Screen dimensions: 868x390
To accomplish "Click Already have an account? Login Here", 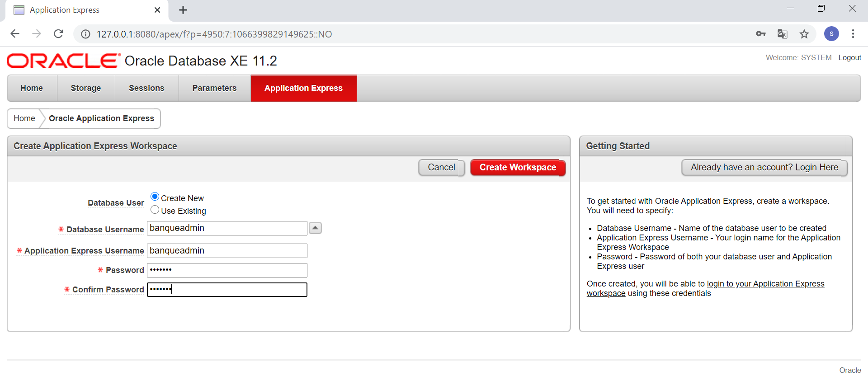I will tap(764, 167).
